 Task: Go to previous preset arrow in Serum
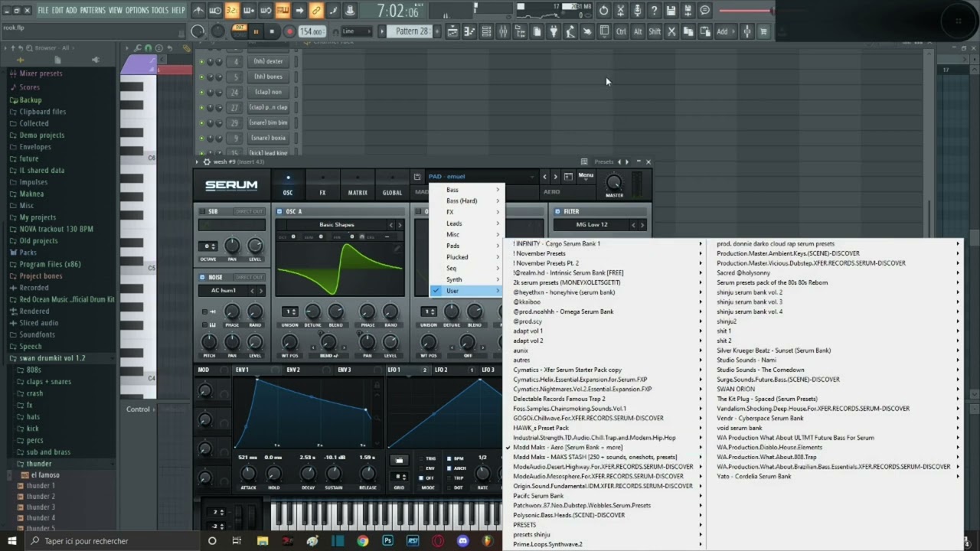(545, 177)
